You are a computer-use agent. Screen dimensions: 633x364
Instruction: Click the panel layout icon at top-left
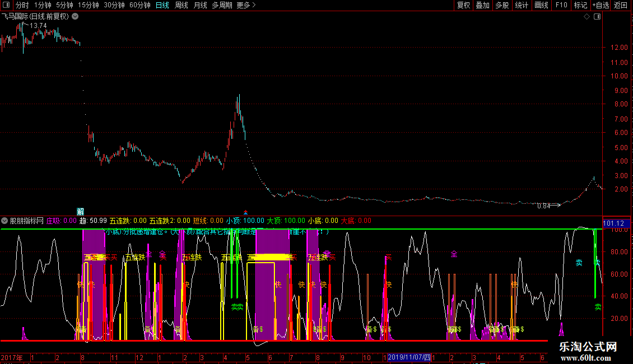[6, 6]
